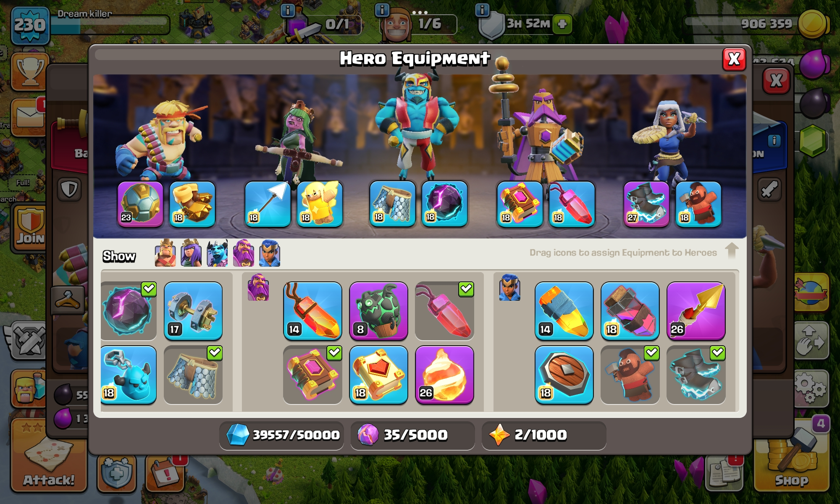Tap the Attack! button

click(x=49, y=455)
